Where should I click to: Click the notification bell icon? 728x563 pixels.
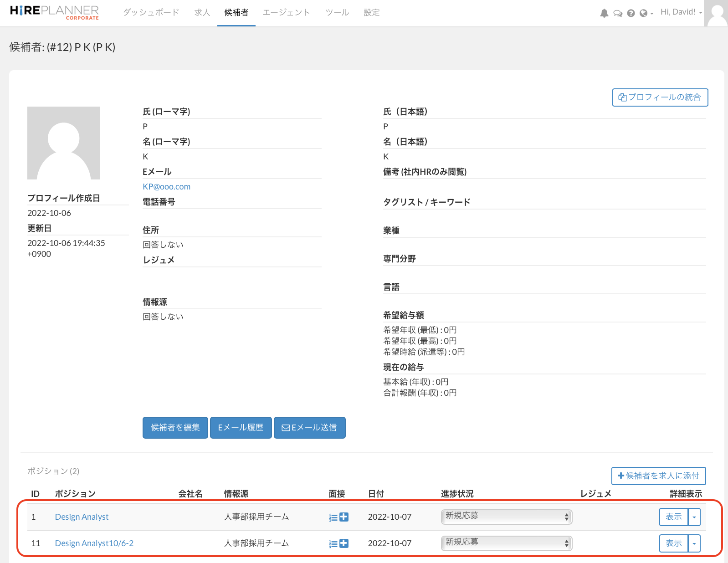[x=604, y=13]
